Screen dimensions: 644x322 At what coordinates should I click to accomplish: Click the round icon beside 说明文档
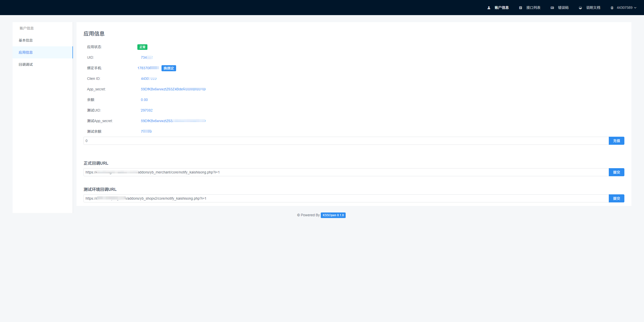click(580, 8)
